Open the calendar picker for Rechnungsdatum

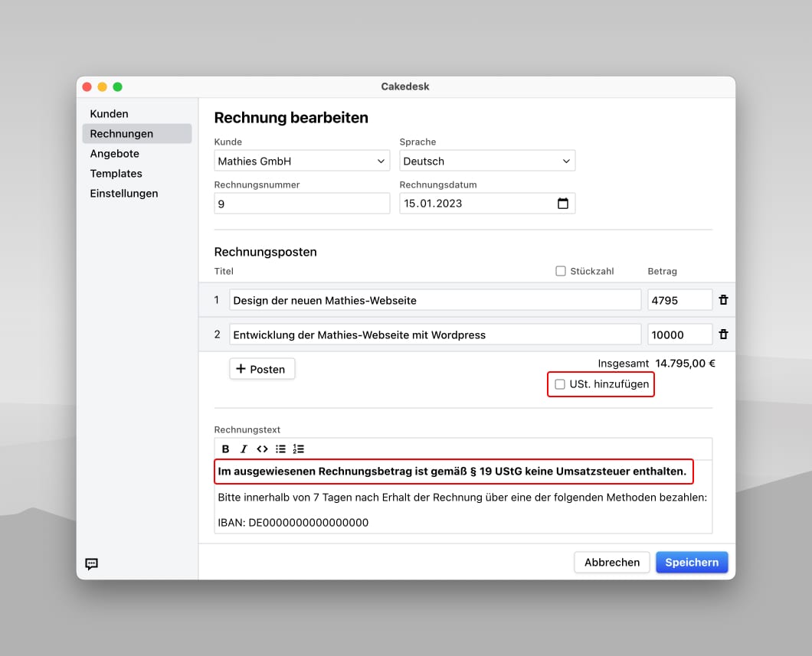point(564,203)
